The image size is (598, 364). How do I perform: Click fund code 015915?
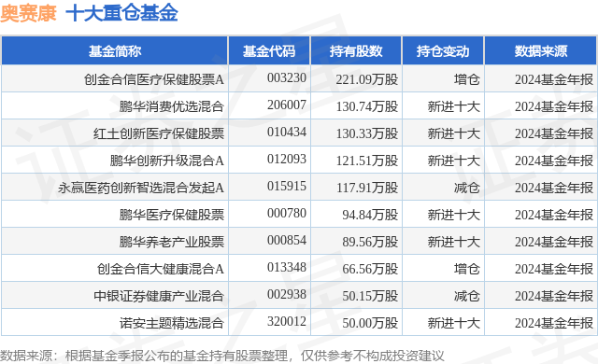click(x=287, y=186)
